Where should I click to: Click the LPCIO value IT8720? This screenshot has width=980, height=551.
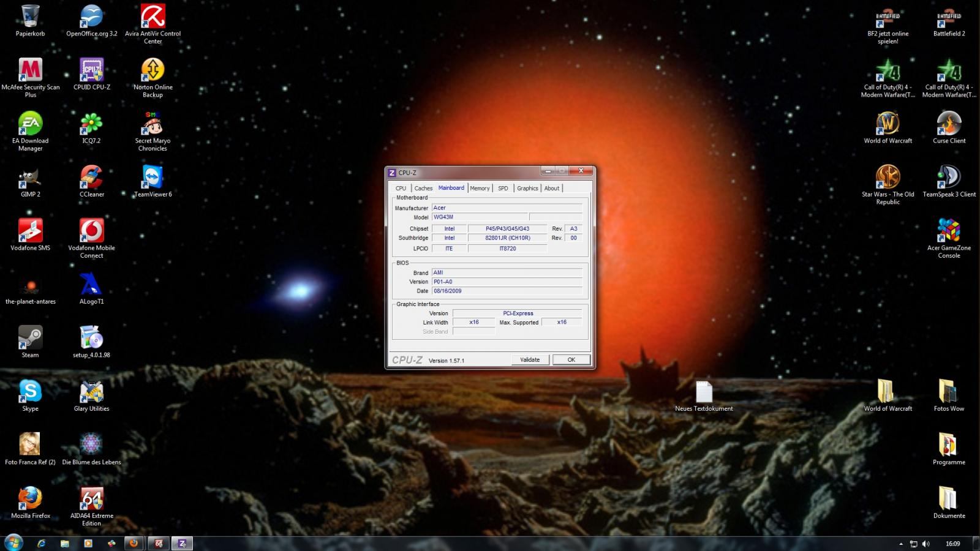(507, 249)
